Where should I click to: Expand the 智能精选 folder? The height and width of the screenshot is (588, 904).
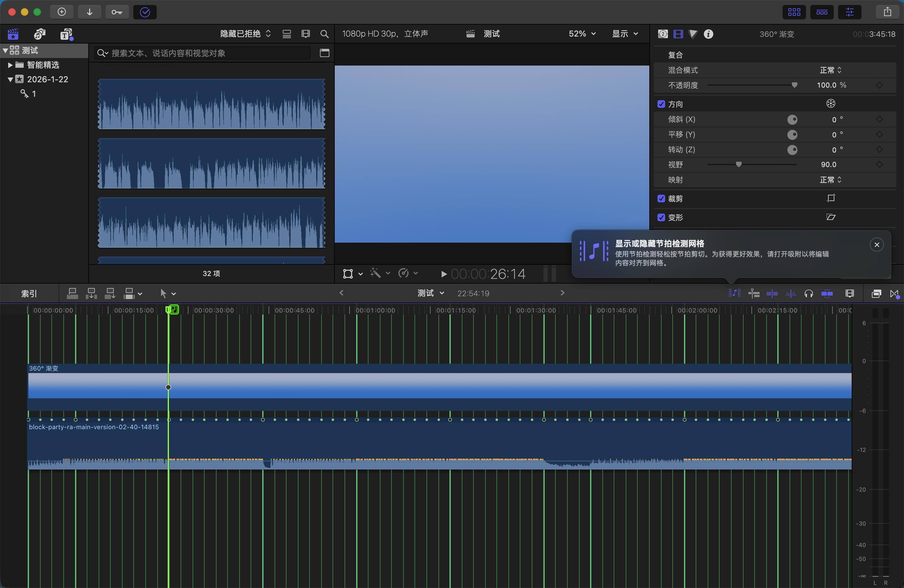coord(10,65)
